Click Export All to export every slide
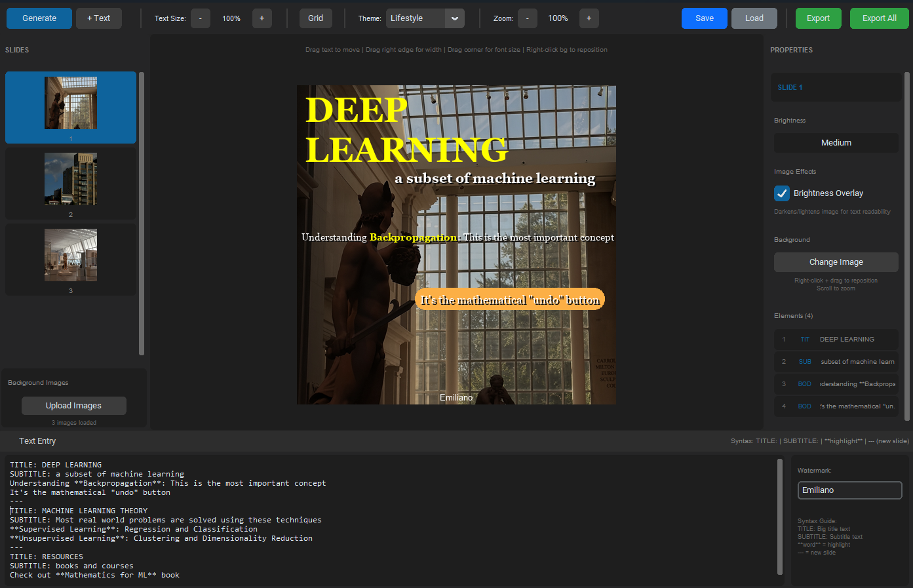This screenshot has height=588, width=913. pyautogui.click(x=879, y=18)
